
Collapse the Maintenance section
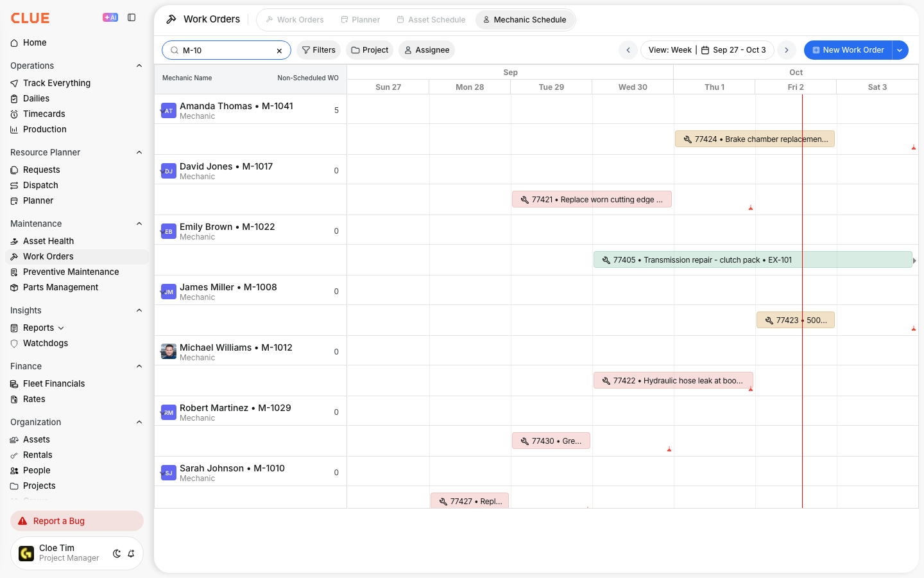pyautogui.click(x=139, y=223)
